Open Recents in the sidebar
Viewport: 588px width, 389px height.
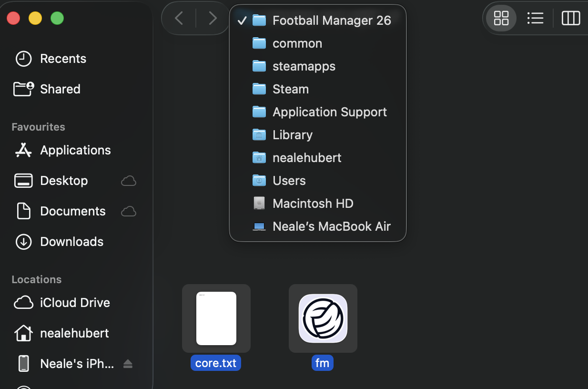(63, 59)
